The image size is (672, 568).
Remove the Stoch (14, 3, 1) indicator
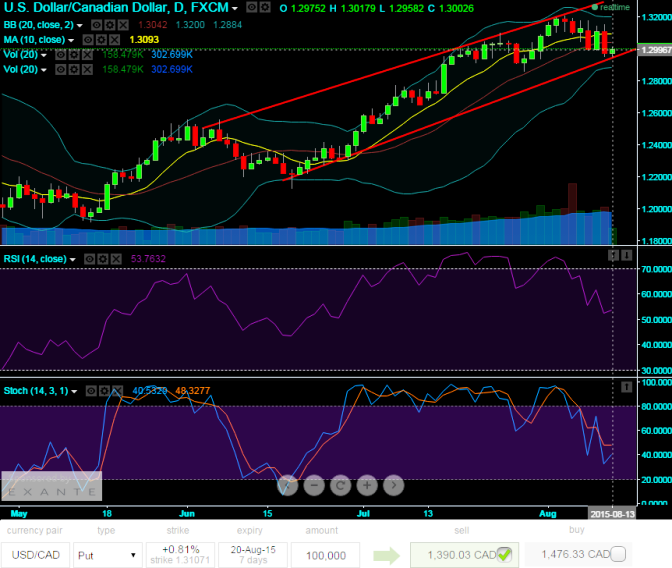click(118, 391)
